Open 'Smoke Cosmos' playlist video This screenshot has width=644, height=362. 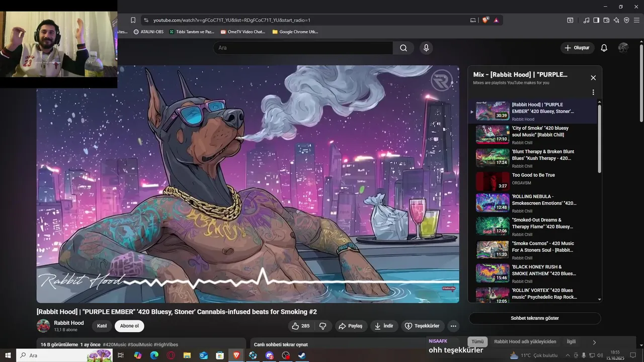(x=533, y=250)
